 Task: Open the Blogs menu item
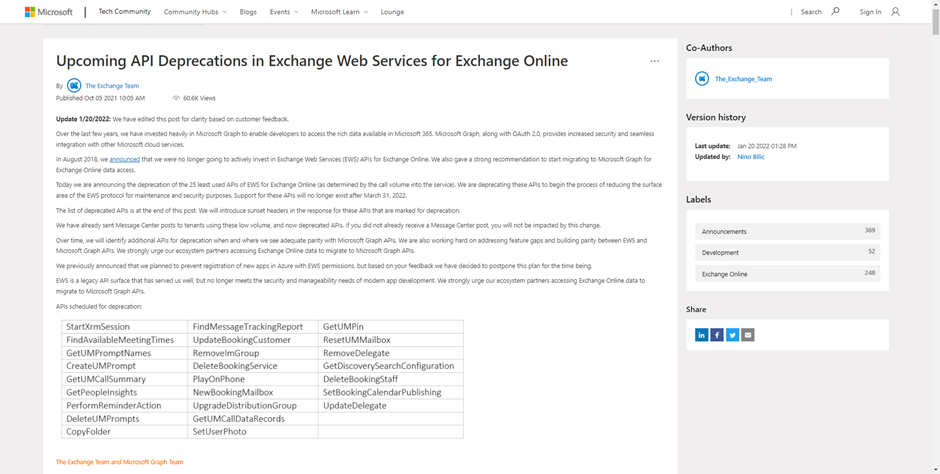tap(248, 11)
